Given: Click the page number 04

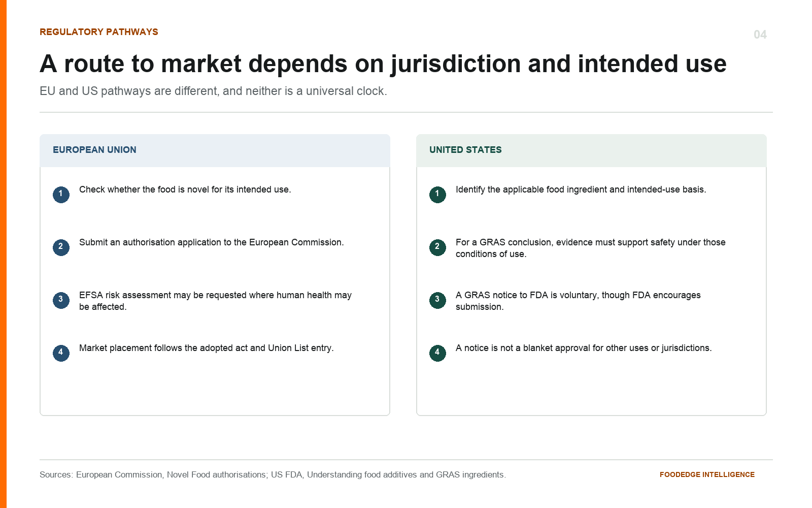Looking at the screenshot, I should tap(760, 35).
